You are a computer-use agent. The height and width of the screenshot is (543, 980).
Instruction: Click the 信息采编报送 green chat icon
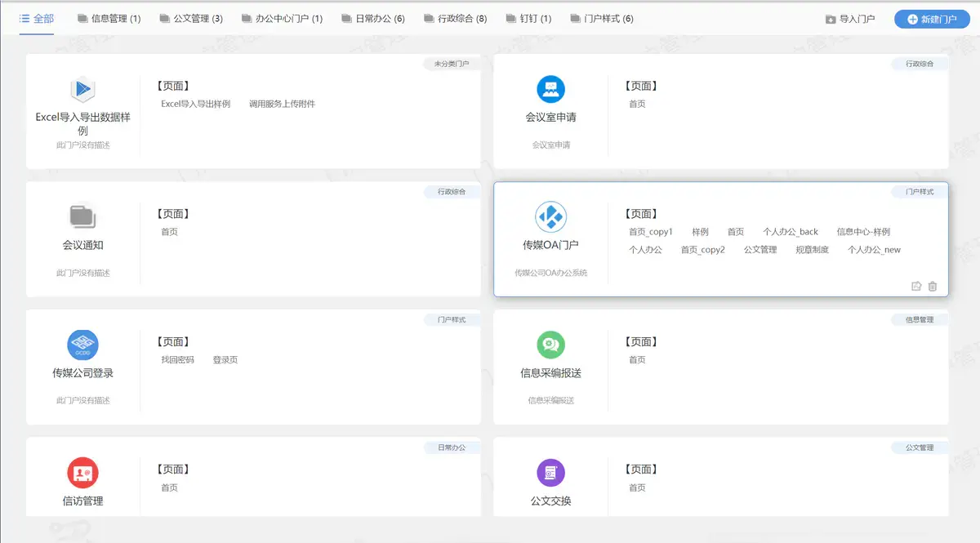(550, 345)
